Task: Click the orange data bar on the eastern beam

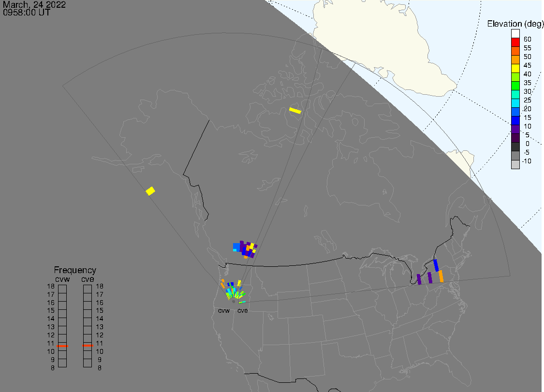Action: click(x=441, y=276)
